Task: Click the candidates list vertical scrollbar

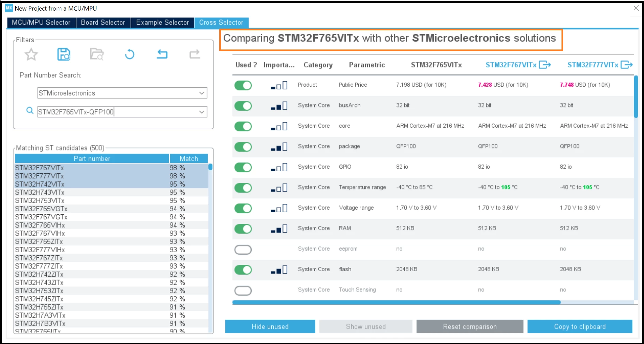Action: click(210, 167)
